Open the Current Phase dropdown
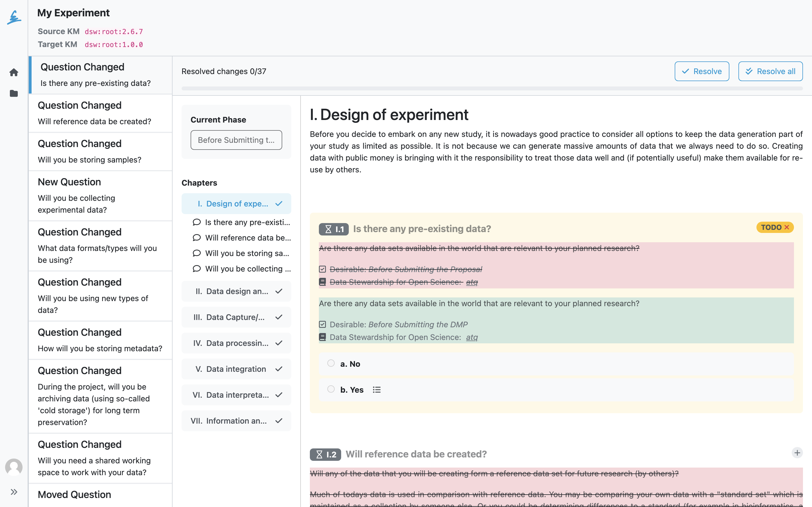Viewport: 812px width, 507px height. pos(236,140)
